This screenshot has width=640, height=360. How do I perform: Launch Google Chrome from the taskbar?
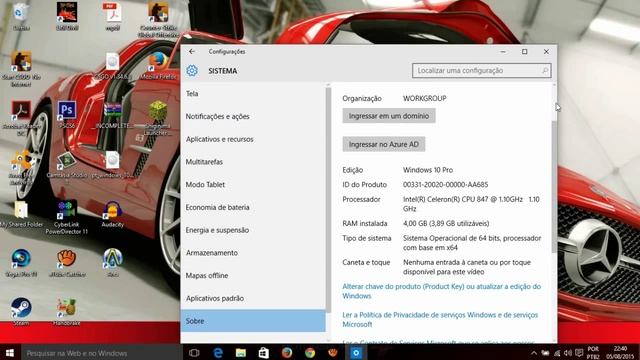pyautogui.click(x=310, y=353)
